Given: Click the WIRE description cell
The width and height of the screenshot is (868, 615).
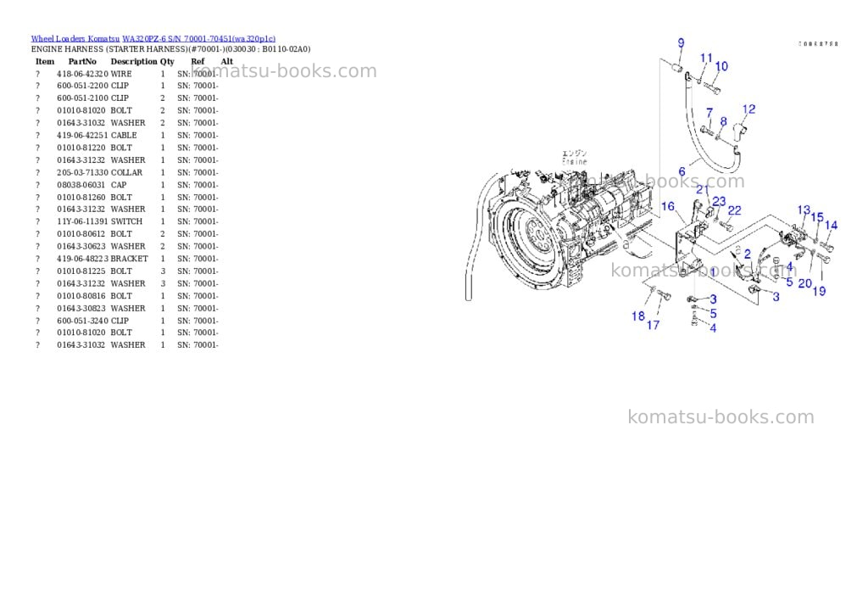Looking at the screenshot, I should (x=121, y=74).
